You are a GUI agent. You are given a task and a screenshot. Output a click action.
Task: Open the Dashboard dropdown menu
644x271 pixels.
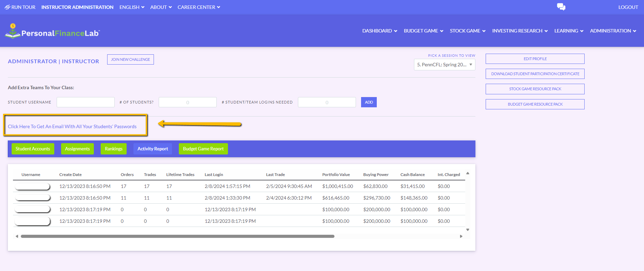pos(380,31)
